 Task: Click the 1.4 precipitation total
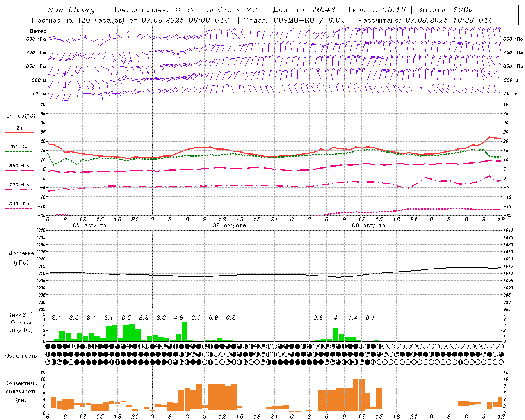click(353, 317)
